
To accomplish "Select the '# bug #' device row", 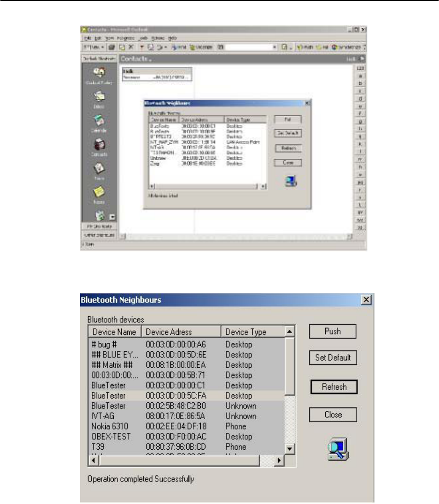I will [x=187, y=345].
